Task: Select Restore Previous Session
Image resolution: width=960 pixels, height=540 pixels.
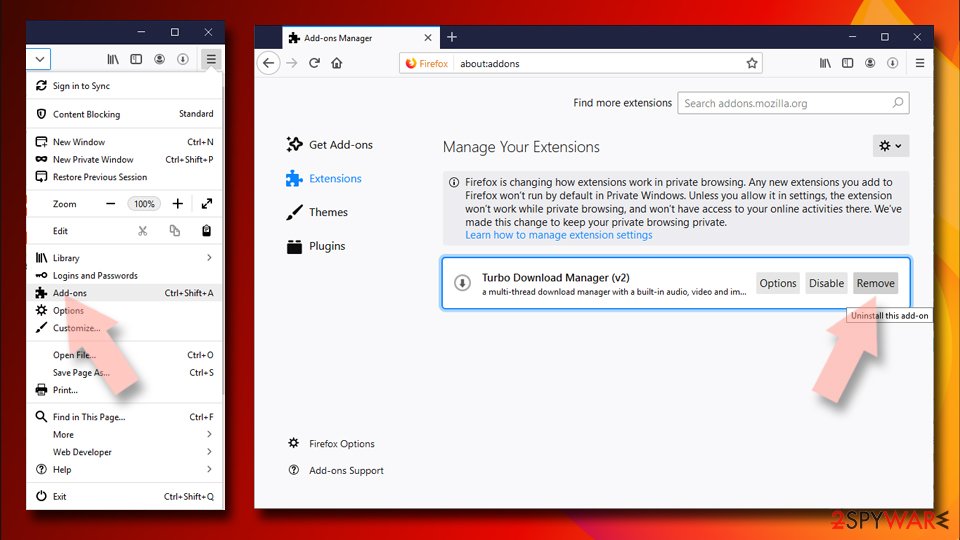Action: 125,177
